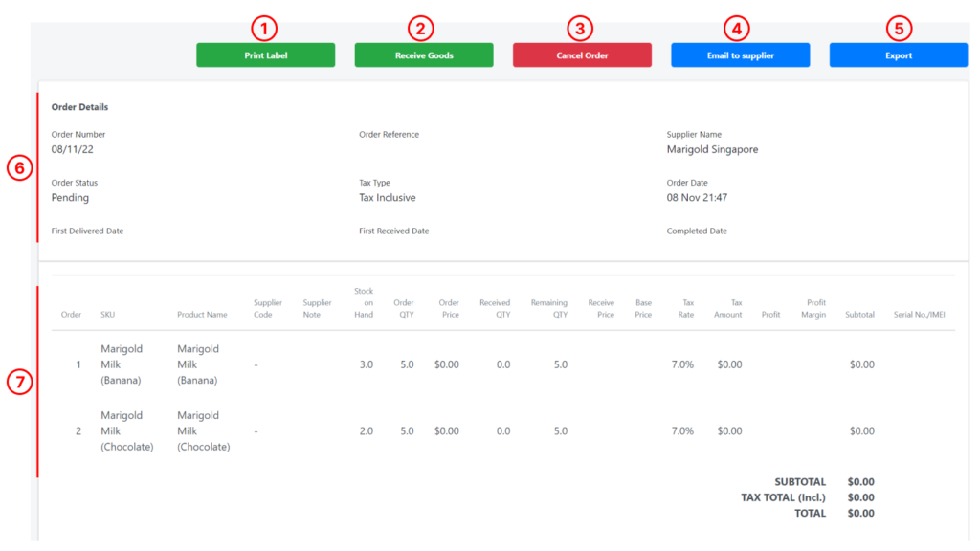Click the SUBTOTAL amount $0.00
This screenshot has width=980, height=551.
pos(859,482)
